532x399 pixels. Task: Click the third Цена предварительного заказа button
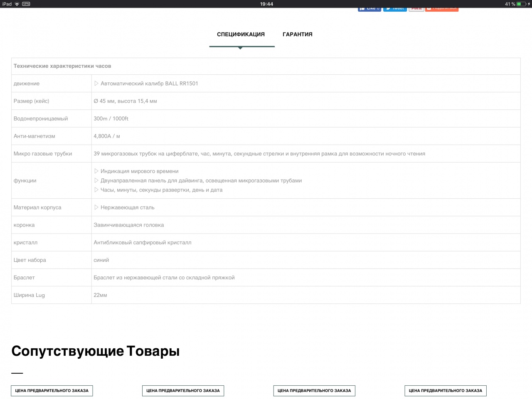tap(314, 391)
